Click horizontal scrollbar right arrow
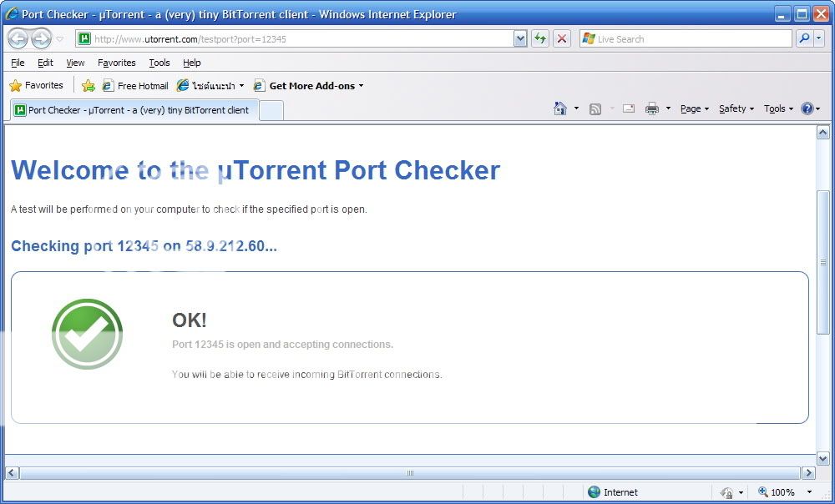The width and height of the screenshot is (835, 504). point(808,472)
